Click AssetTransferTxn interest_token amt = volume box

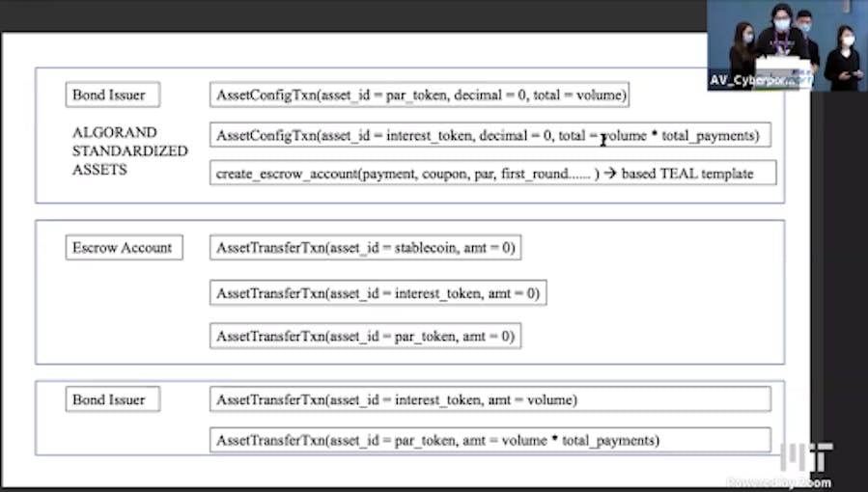[490, 399]
